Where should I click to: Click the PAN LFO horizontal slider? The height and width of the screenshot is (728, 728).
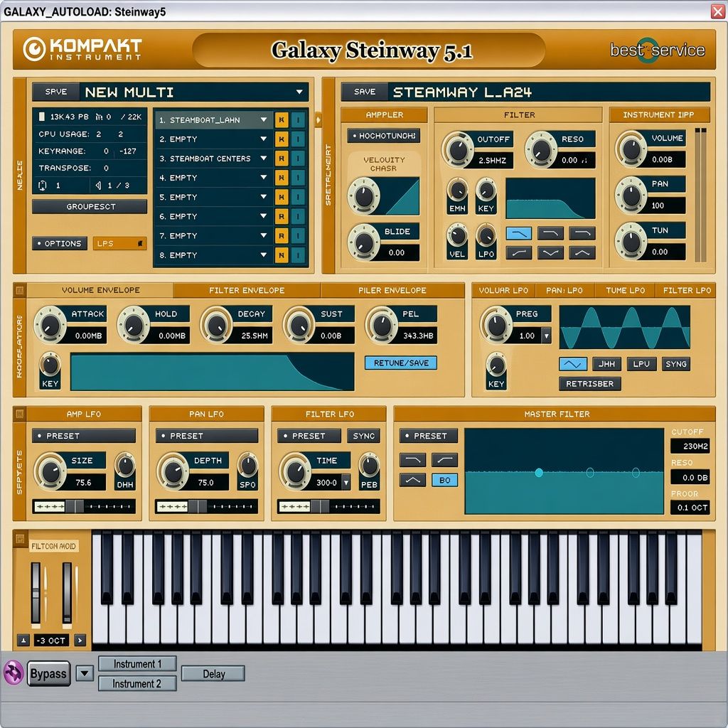click(207, 506)
